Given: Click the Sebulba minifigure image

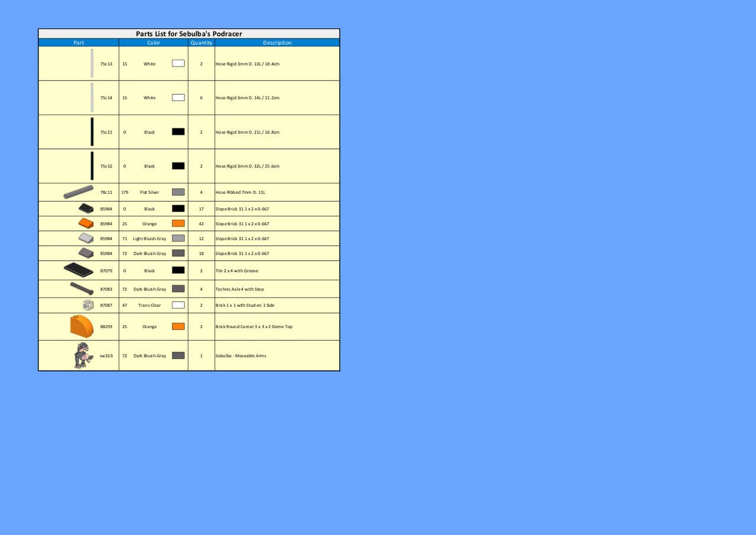Looking at the screenshot, I should click(x=83, y=355).
